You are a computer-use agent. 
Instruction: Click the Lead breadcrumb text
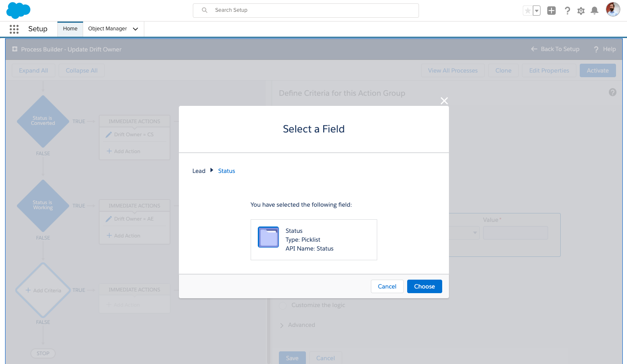199,171
